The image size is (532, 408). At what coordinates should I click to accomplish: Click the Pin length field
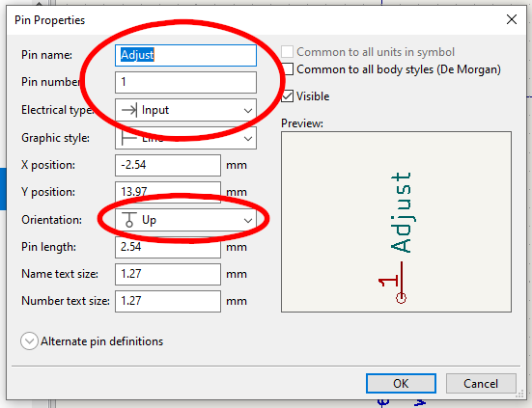point(168,247)
